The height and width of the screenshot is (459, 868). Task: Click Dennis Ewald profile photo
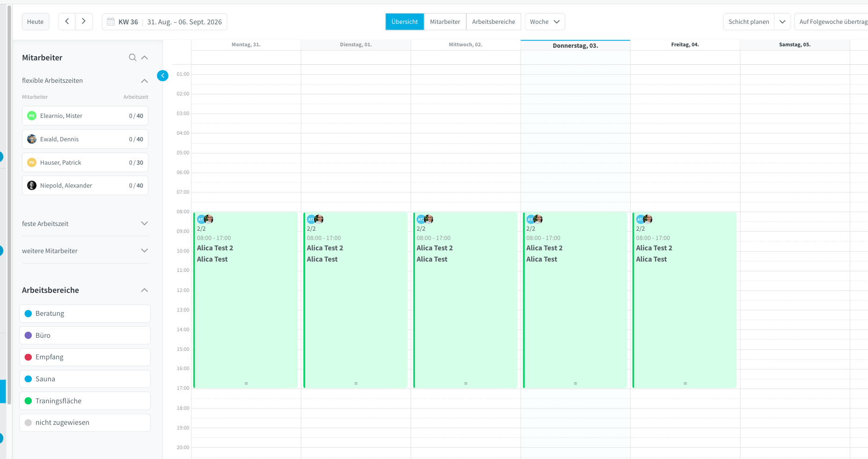pyautogui.click(x=32, y=139)
